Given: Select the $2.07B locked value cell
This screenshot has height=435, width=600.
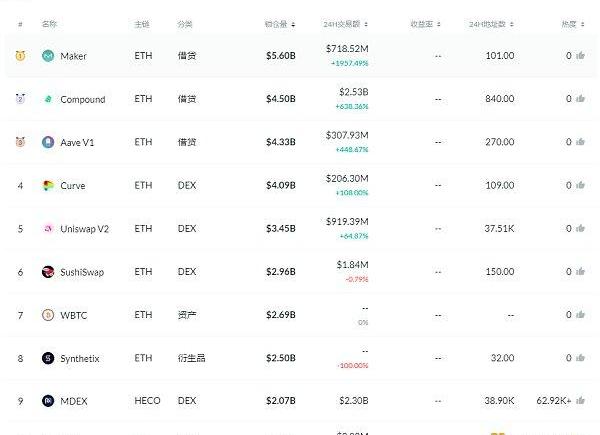Looking at the screenshot, I should point(281,401).
